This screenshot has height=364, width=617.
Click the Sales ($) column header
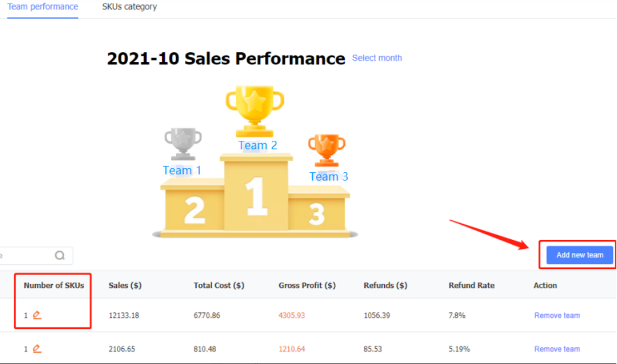125,286
